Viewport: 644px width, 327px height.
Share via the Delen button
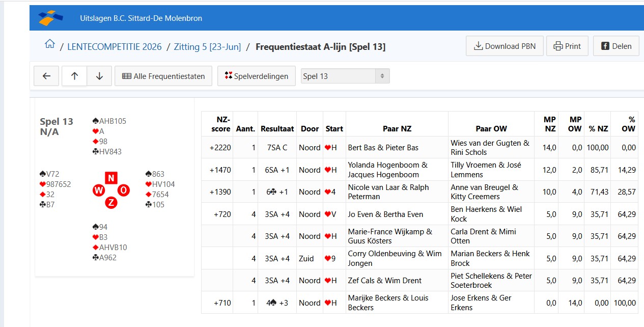point(616,46)
